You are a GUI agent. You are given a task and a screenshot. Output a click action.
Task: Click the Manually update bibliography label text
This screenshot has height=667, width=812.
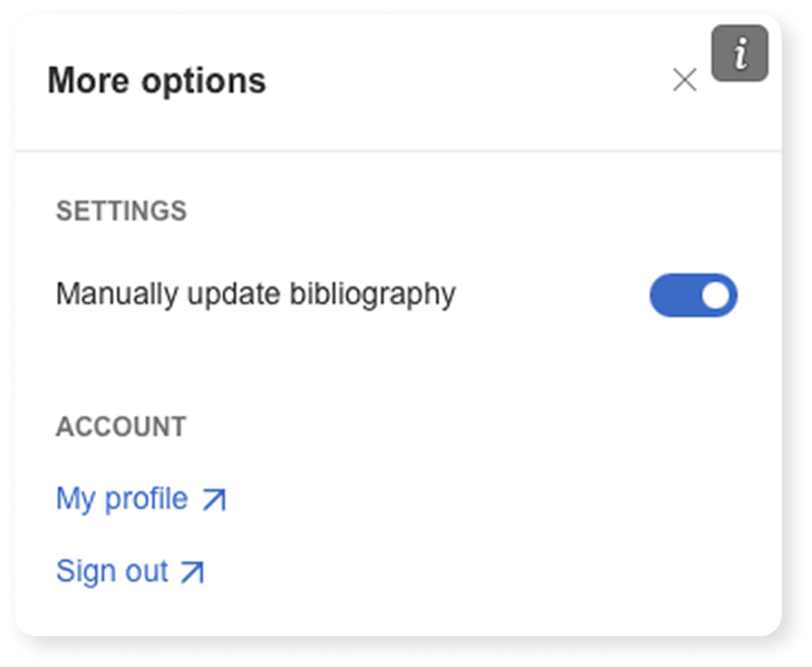click(256, 294)
